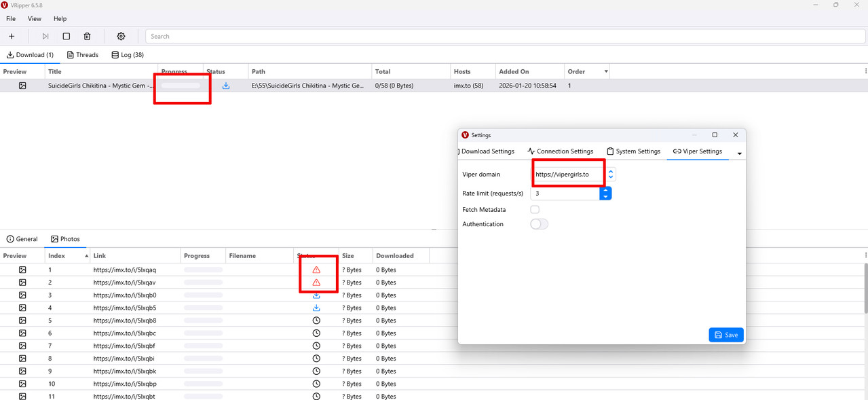Select the Photos details tab
The image size is (868, 400).
[65, 239]
